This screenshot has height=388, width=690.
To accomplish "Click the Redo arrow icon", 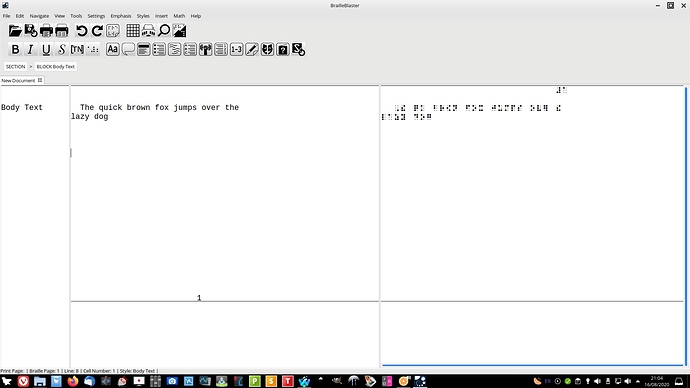I will coord(97,31).
